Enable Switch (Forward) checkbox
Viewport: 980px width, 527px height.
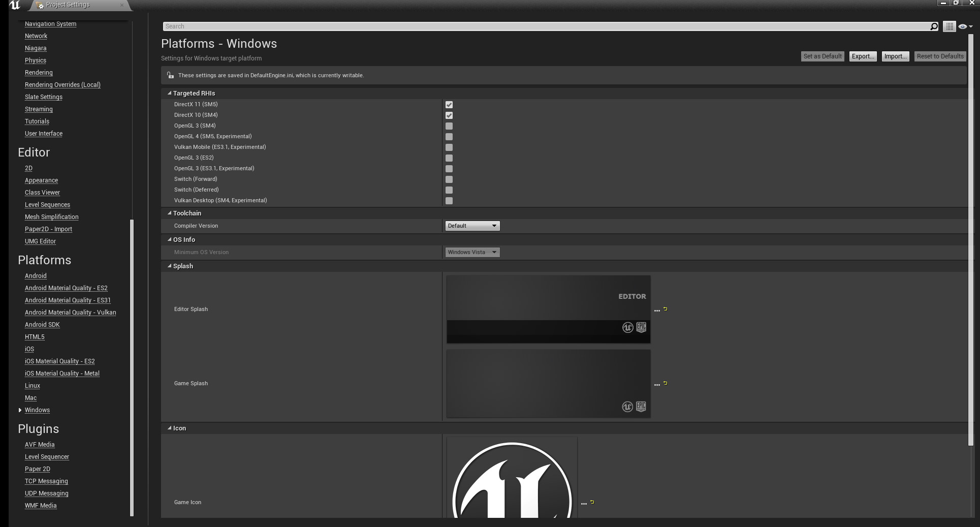(x=449, y=179)
